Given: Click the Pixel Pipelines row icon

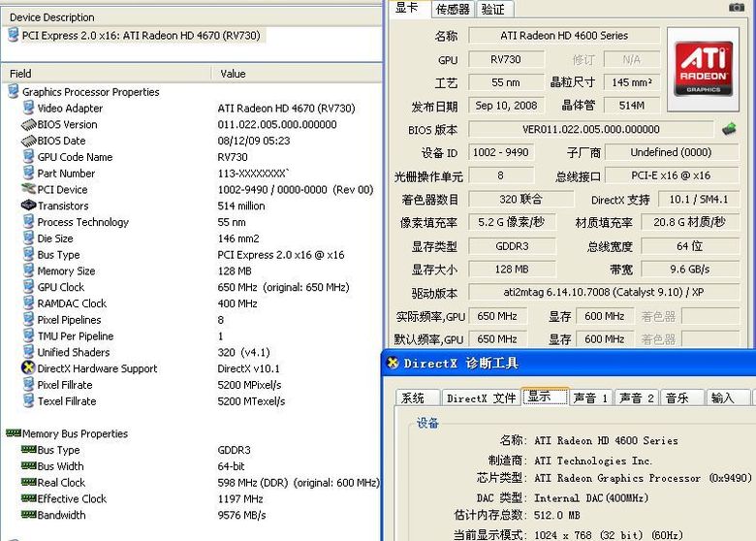Looking at the screenshot, I should click(28, 319).
